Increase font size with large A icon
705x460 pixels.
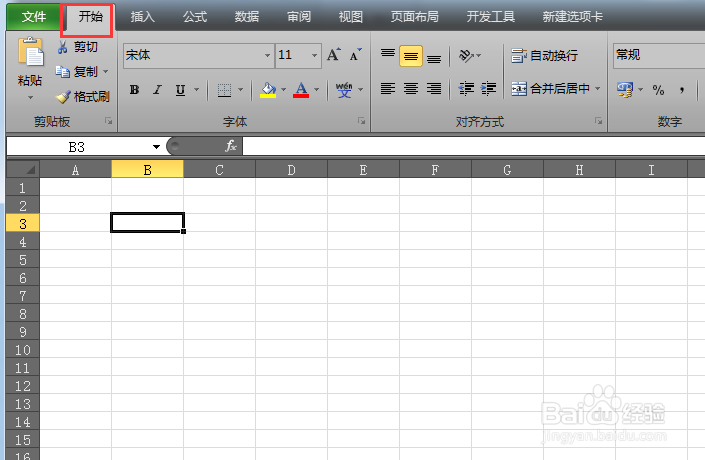[x=334, y=55]
